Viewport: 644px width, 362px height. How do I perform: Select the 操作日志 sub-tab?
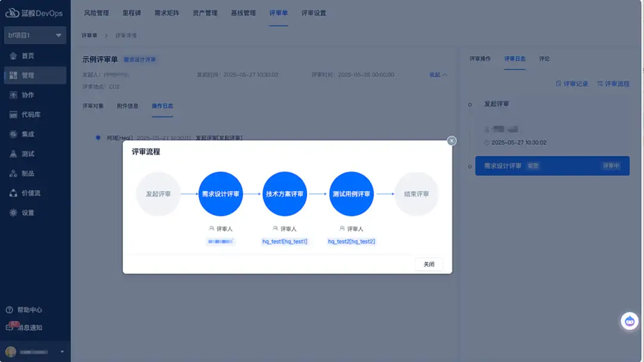[162, 106]
